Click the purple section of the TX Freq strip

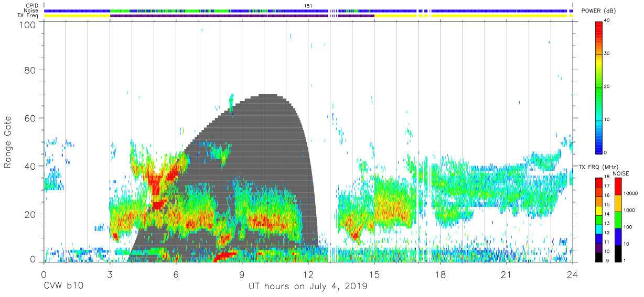tap(241, 16)
